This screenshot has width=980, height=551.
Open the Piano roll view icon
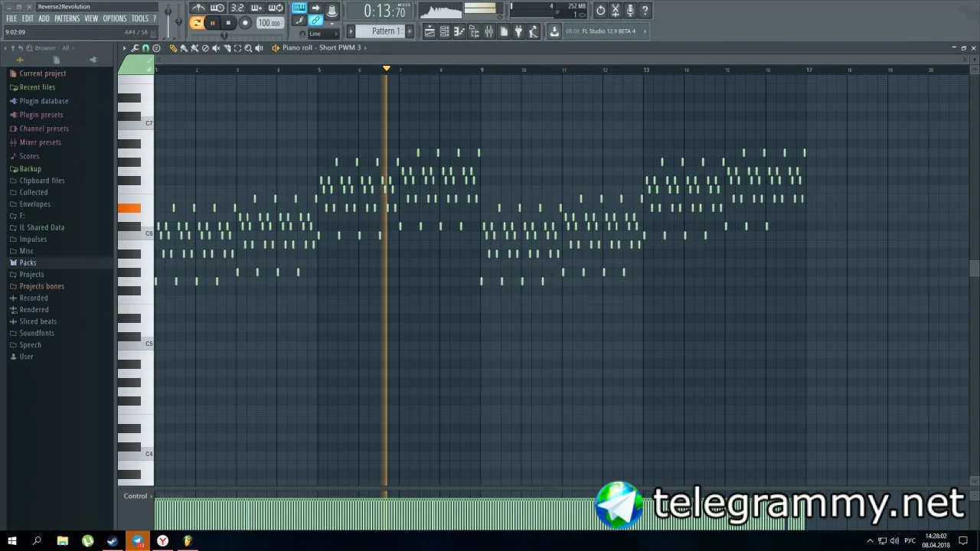coord(459,31)
